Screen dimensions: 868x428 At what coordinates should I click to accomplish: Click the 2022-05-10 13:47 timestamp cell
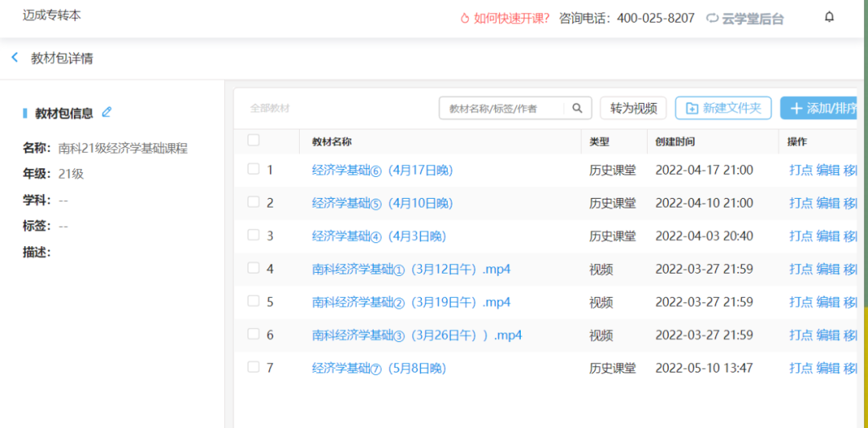click(704, 368)
